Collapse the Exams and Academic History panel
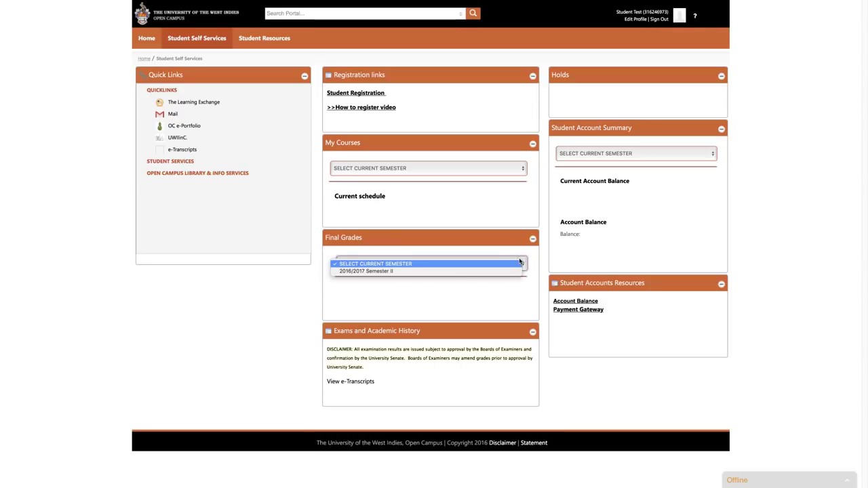868x488 pixels. pos(532,332)
